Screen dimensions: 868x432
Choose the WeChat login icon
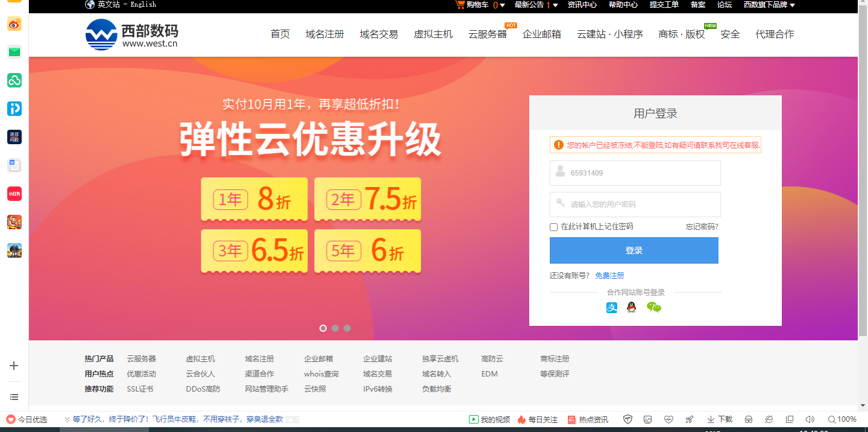coord(653,308)
